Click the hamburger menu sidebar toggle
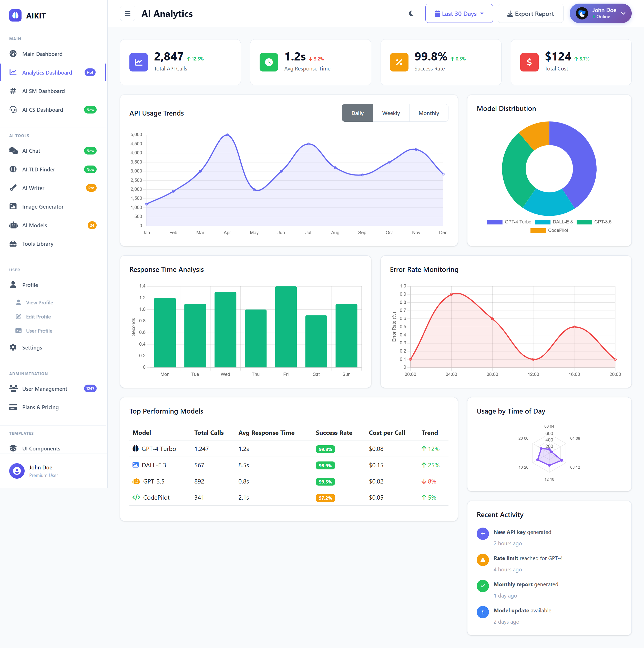Viewport: 644px width, 648px height. pyautogui.click(x=127, y=14)
